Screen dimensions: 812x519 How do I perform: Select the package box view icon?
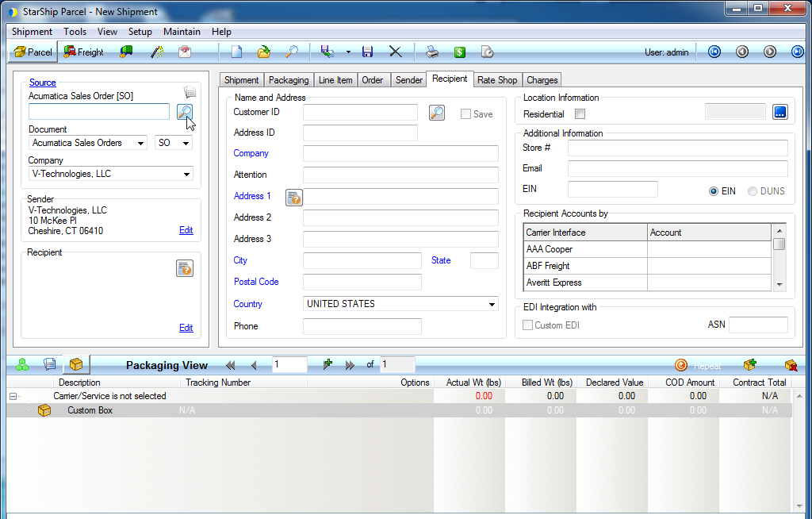pos(77,364)
